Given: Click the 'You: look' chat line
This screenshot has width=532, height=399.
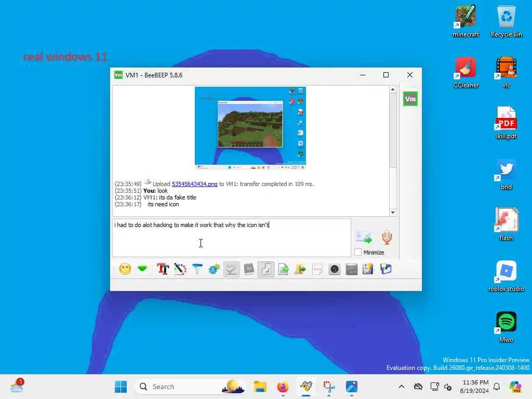Looking at the screenshot, I should coord(155,191).
